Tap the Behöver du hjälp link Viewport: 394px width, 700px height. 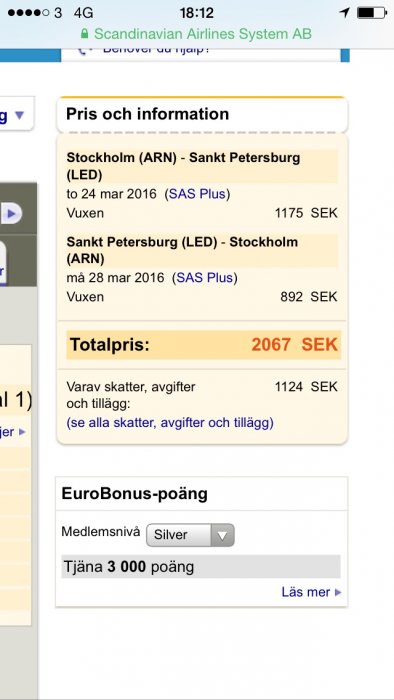tap(156, 50)
